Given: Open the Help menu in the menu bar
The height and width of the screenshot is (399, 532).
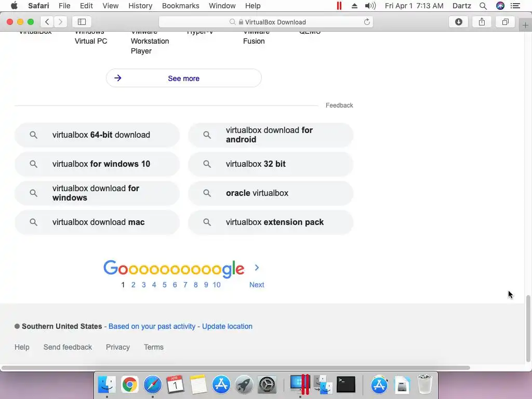Looking at the screenshot, I should [x=253, y=6].
